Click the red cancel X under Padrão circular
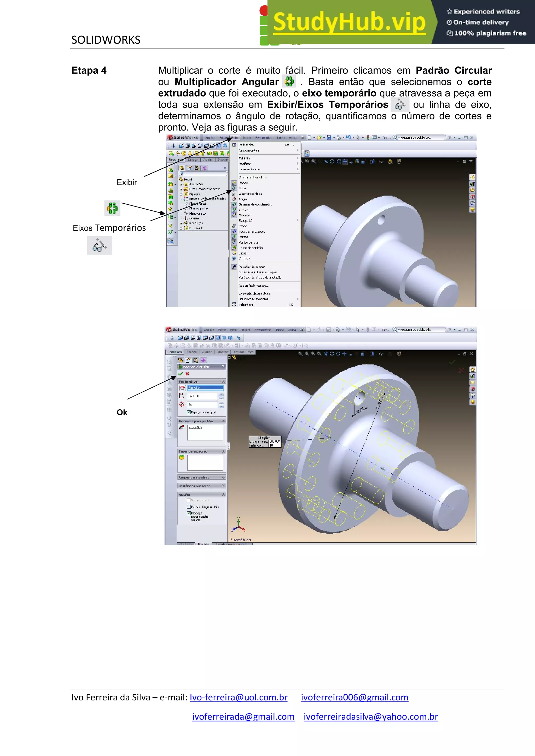 (x=188, y=374)
